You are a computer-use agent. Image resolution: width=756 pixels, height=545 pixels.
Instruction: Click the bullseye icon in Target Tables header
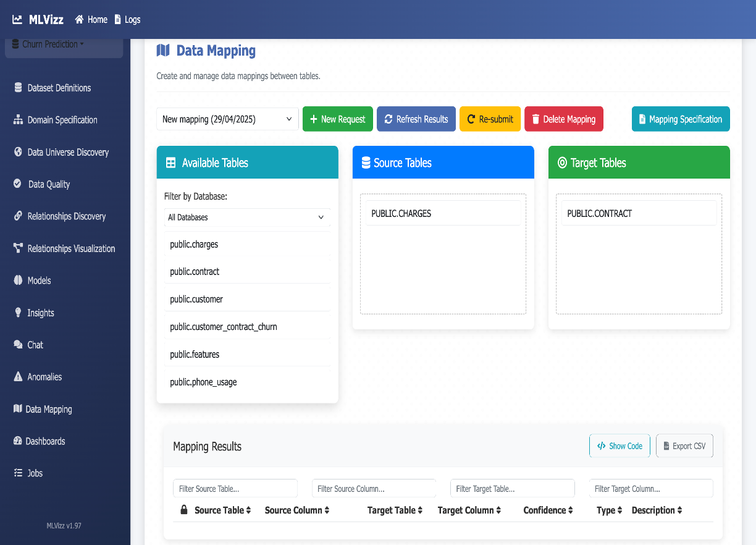pos(562,163)
